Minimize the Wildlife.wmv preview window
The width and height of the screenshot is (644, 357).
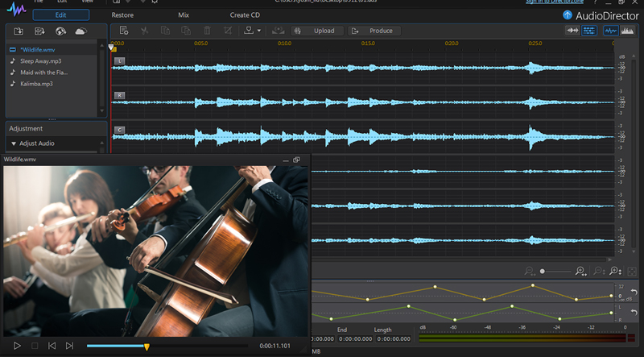click(x=286, y=160)
